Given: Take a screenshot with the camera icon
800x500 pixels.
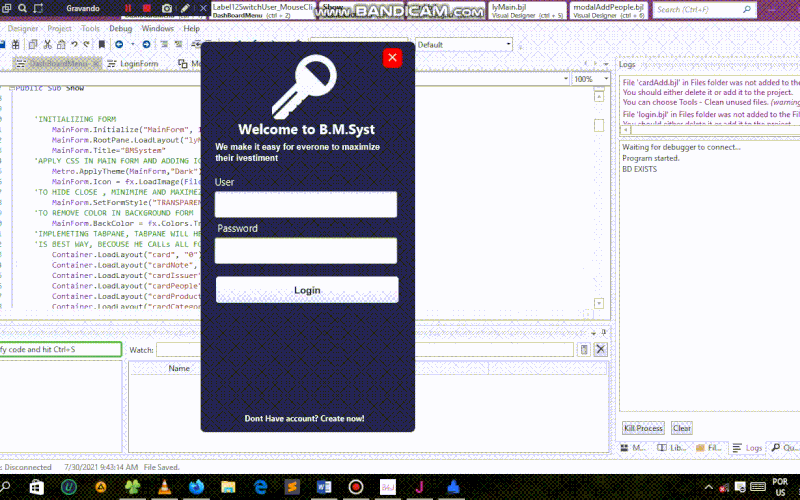Looking at the screenshot, I should click(167, 8).
